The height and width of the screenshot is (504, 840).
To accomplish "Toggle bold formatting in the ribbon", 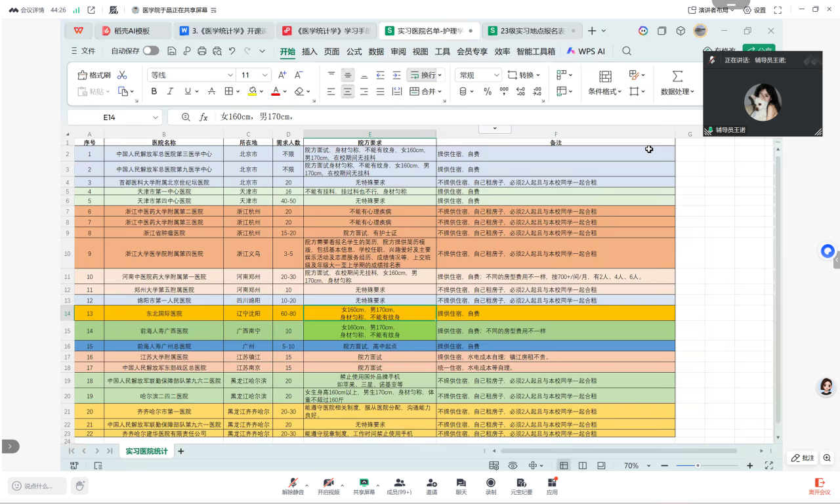I will 154,92.
